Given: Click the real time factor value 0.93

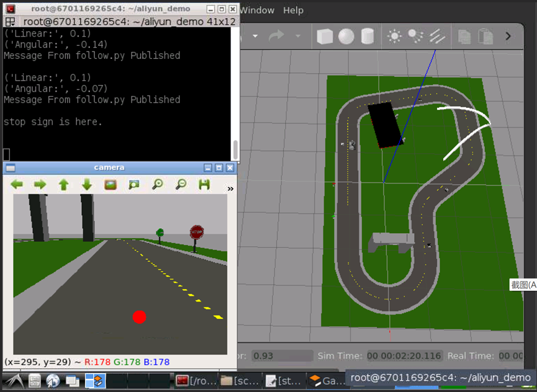Looking at the screenshot, I should point(282,356).
